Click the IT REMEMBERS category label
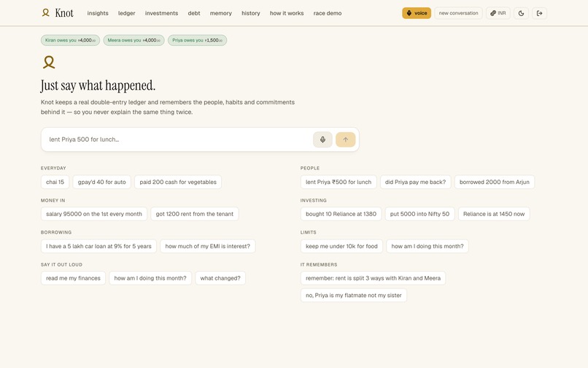588x368 pixels. [319, 265]
